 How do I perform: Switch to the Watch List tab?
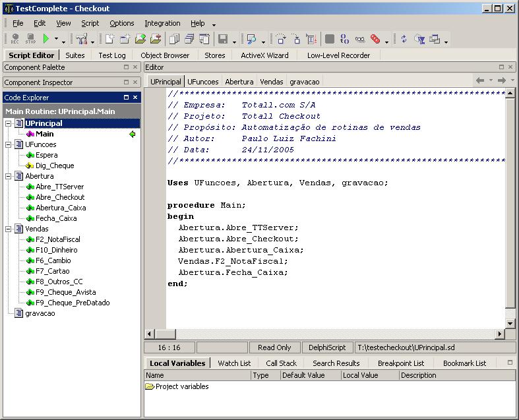coord(234,363)
